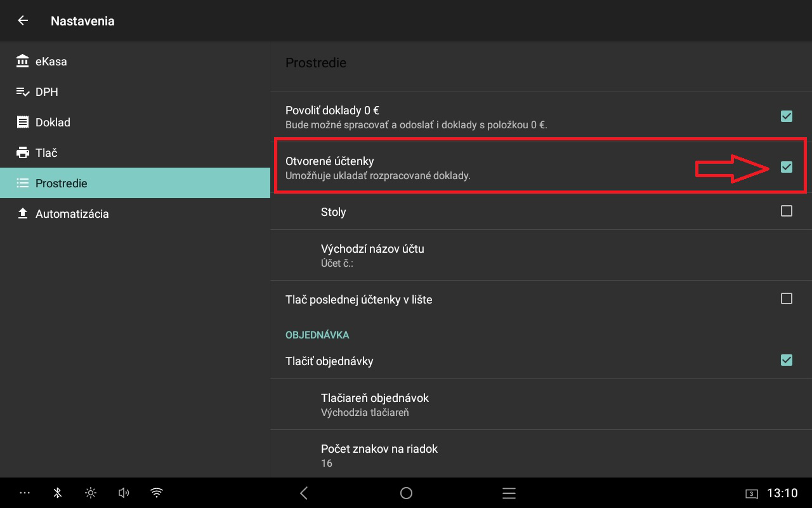Open brightness control in bottom bar

click(x=91, y=493)
